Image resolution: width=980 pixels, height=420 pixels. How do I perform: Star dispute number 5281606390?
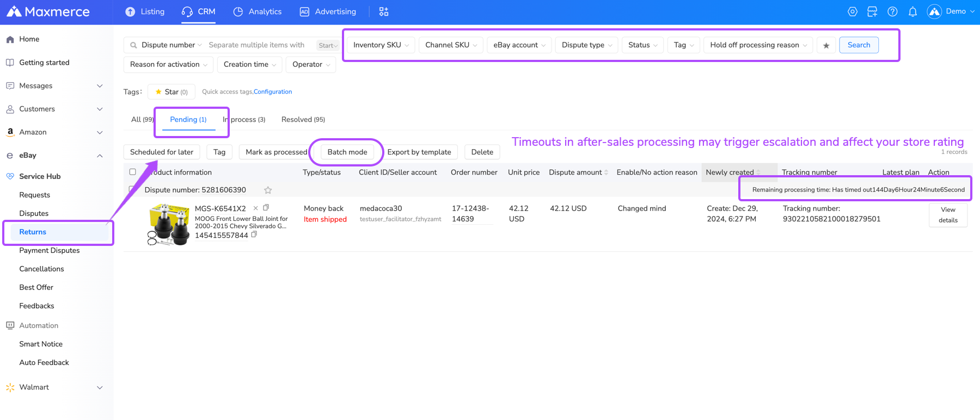[x=268, y=190]
